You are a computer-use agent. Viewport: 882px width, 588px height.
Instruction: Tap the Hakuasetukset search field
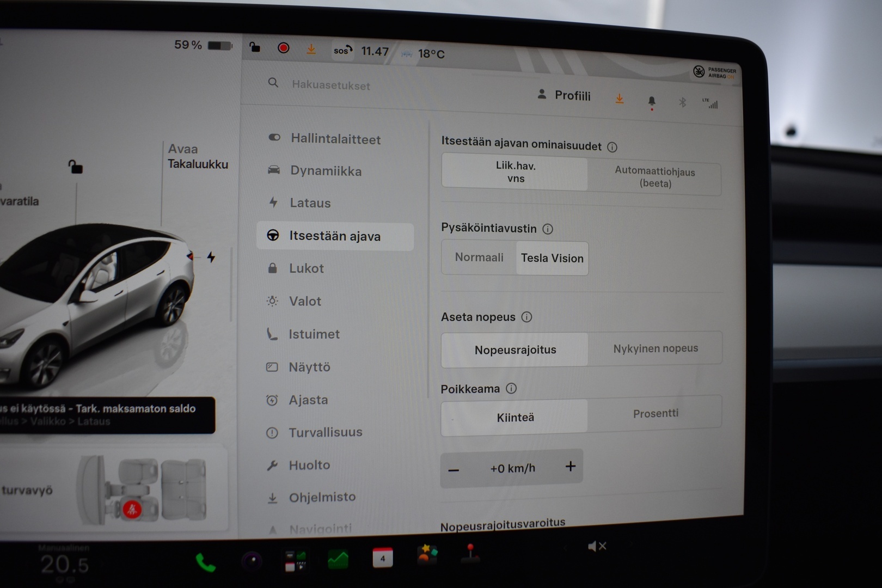[331, 85]
